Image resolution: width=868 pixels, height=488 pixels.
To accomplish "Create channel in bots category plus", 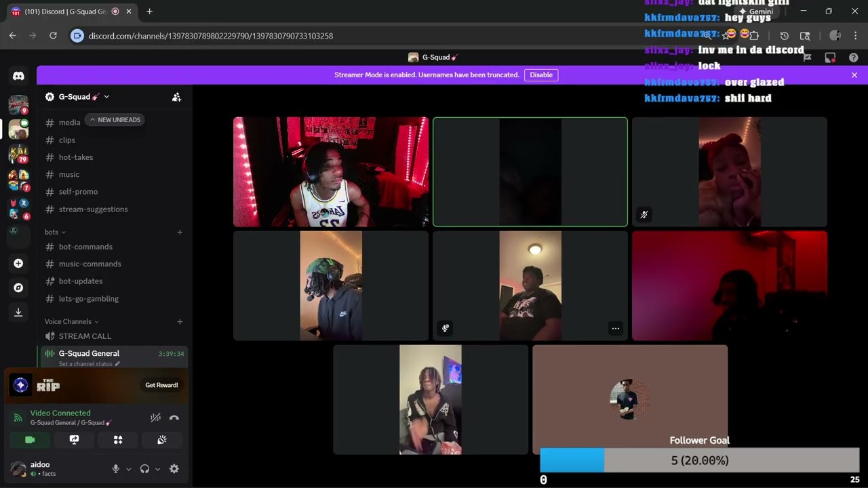I will click(x=180, y=232).
